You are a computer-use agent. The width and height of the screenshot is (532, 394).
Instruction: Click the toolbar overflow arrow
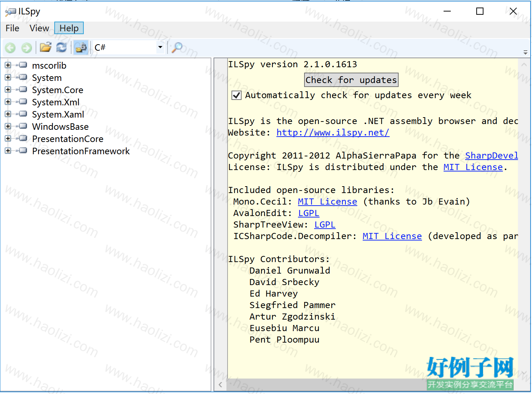point(526,52)
